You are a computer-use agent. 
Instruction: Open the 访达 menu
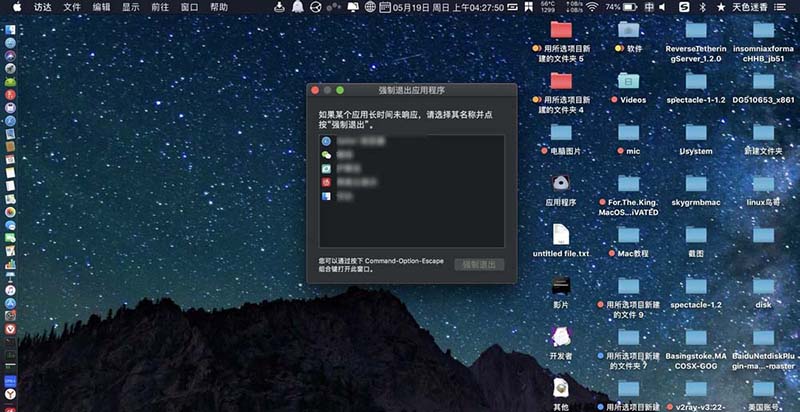click(42, 7)
